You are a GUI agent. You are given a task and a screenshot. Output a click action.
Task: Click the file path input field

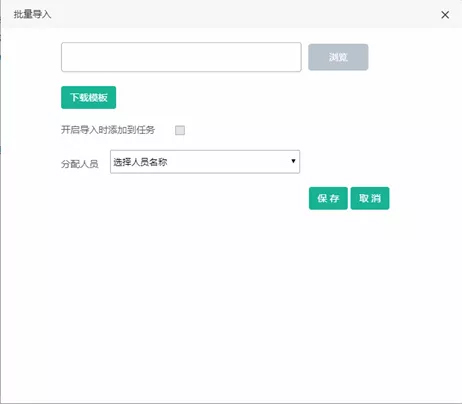pyautogui.click(x=181, y=57)
